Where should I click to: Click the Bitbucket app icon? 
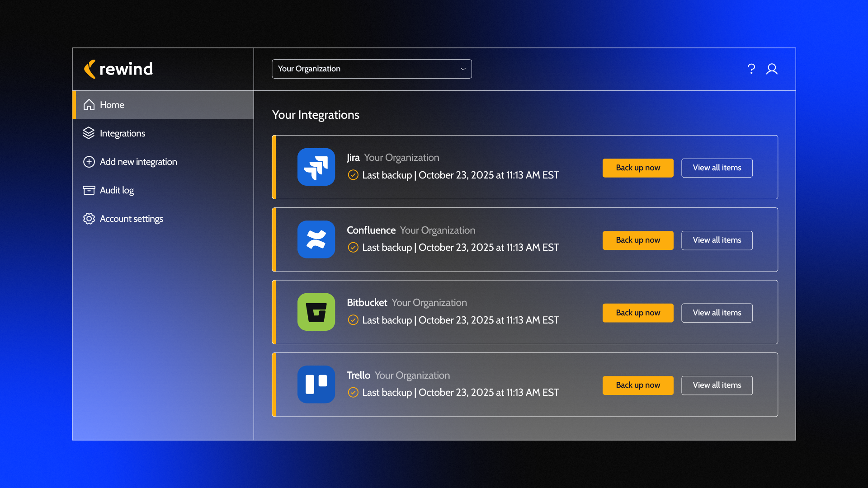click(316, 312)
